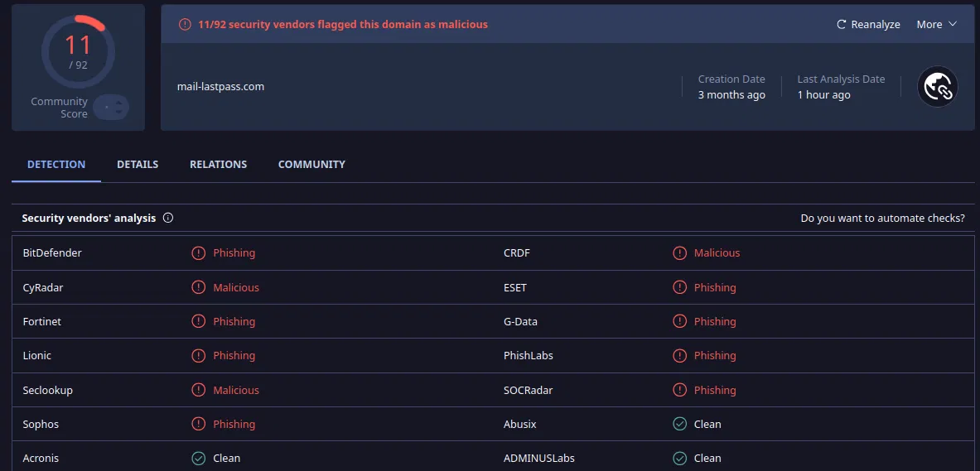The height and width of the screenshot is (471, 980).
Task: Switch to the Details tab
Action: 138,165
